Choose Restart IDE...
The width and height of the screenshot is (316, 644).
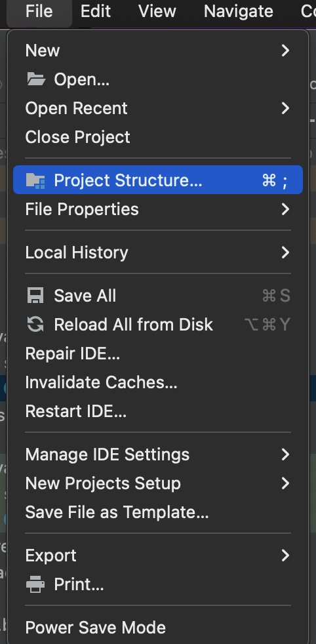(158, 411)
